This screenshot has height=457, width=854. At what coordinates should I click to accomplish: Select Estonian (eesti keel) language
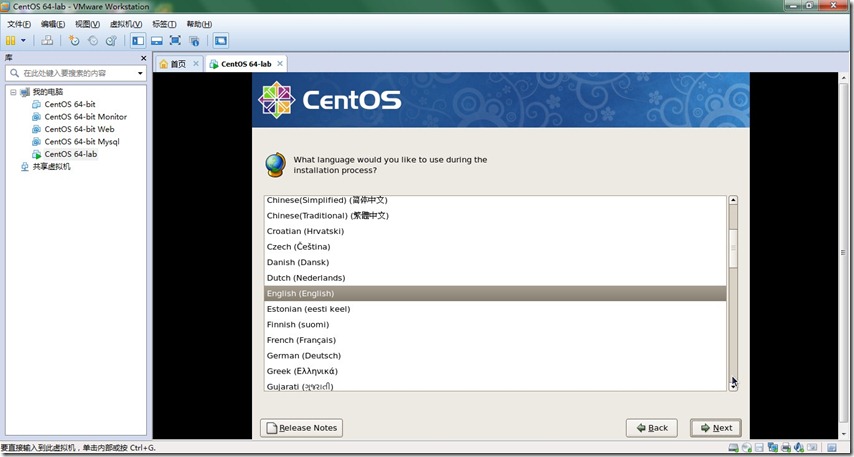[x=495, y=309]
